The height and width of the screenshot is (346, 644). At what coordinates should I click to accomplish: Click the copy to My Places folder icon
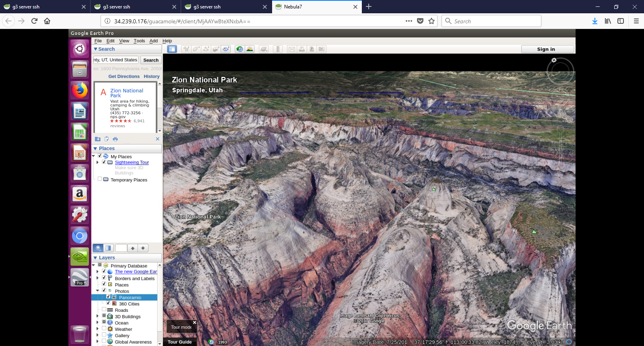[98, 139]
